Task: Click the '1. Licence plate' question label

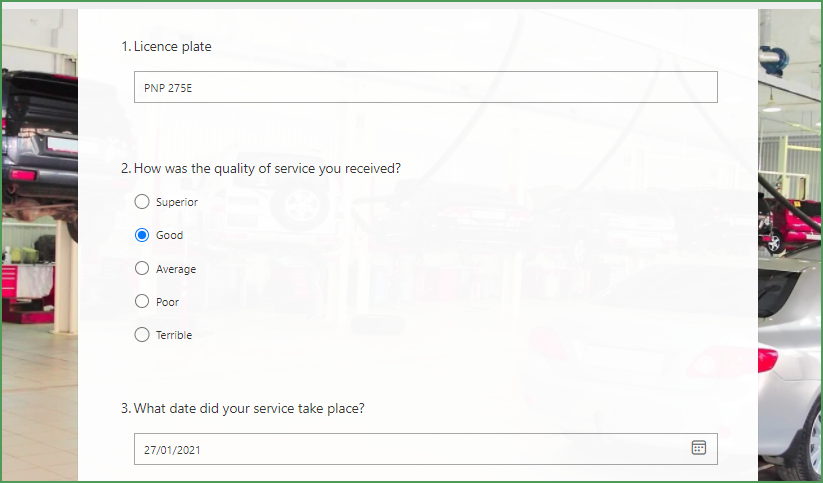Action: (x=166, y=47)
